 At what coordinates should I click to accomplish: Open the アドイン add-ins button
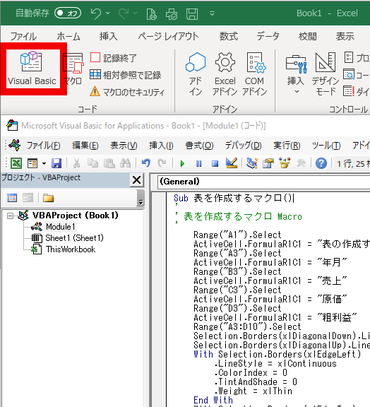[x=195, y=74]
